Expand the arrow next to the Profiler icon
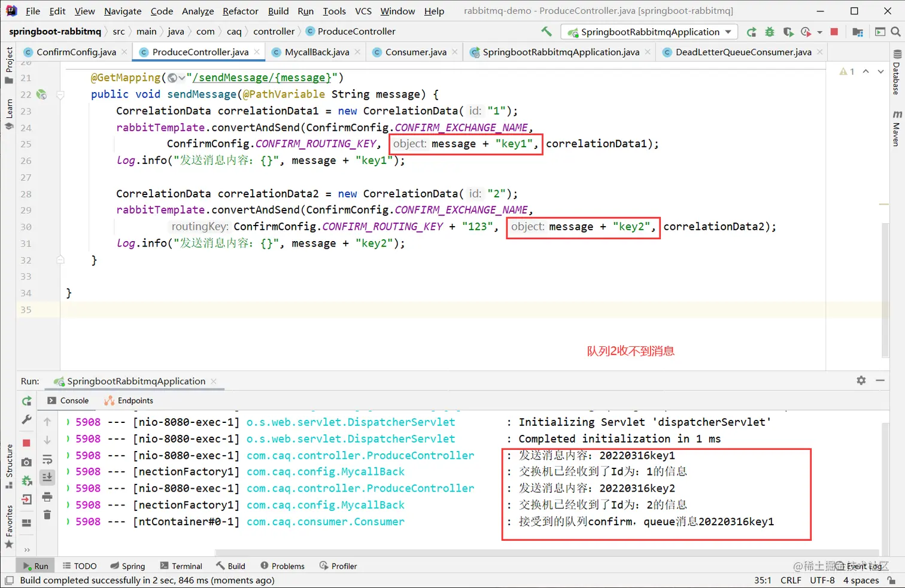 click(819, 32)
